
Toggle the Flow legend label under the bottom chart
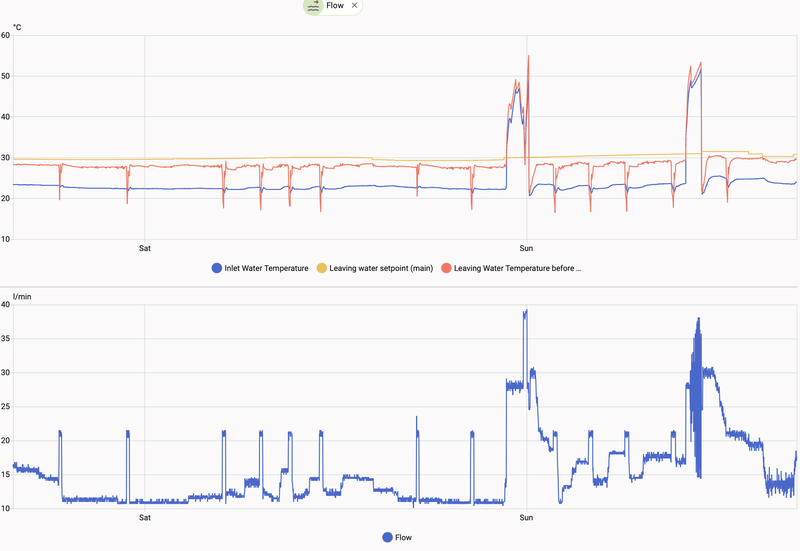click(x=403, y=537)
